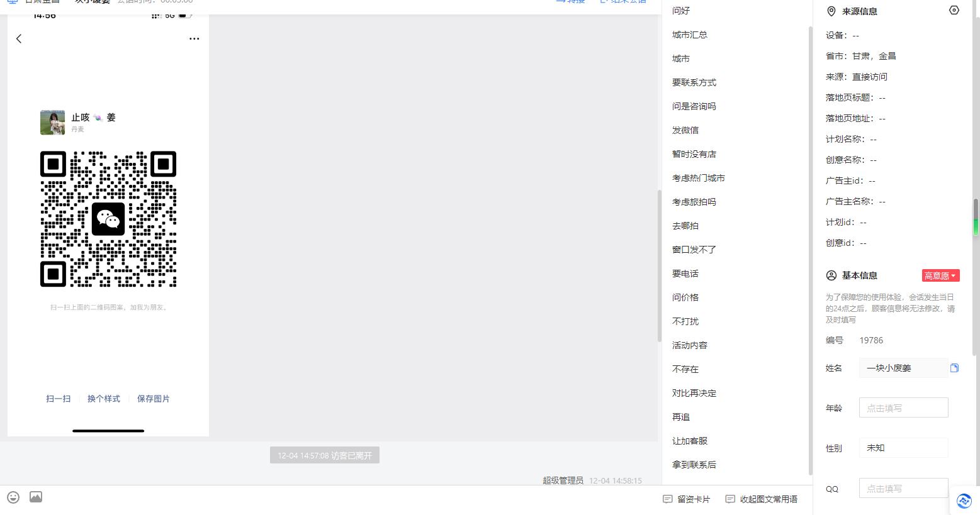Pick the 窗口发不了 quick reply

(694, 250)
